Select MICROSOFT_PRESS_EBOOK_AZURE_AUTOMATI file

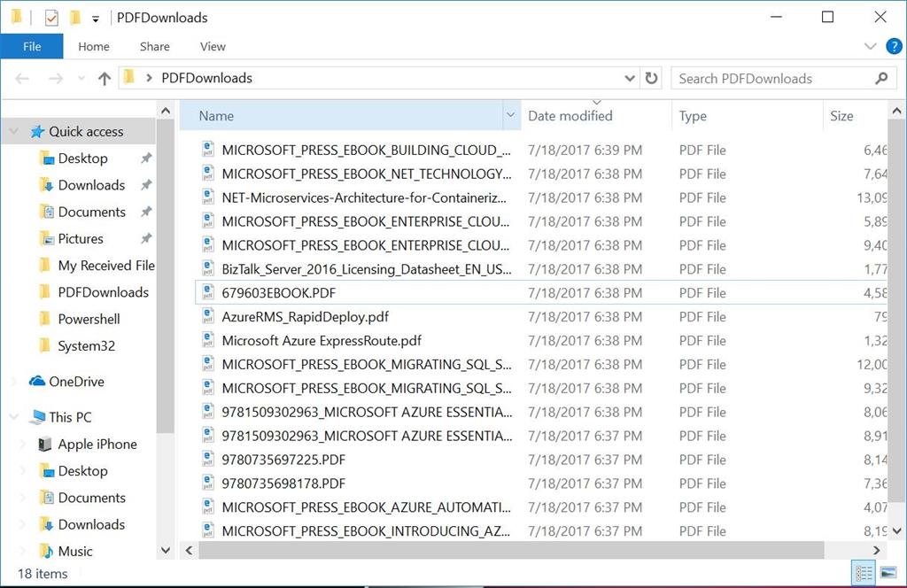point(366,507)
